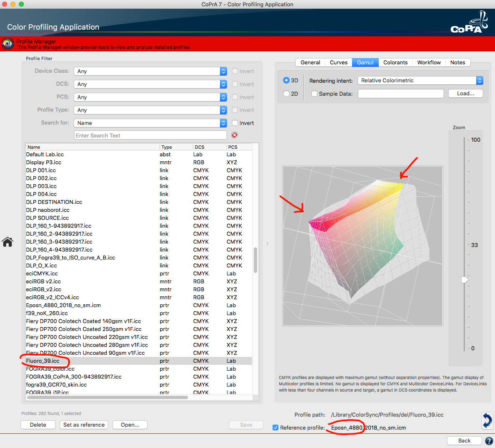Viewport: 495px width, 448px height.
Task: Click the Set as reference button
Action: (84, 425)
